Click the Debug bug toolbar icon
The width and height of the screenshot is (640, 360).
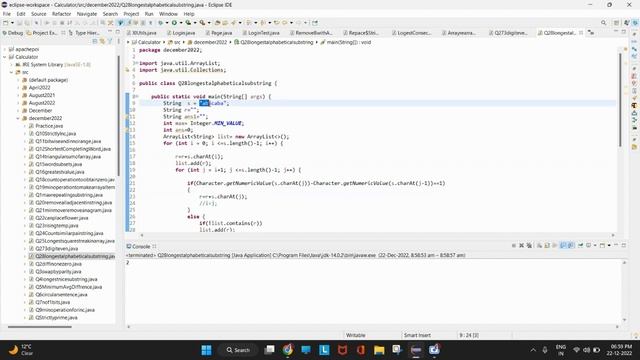pyautogui.click(x=161, y=23)
